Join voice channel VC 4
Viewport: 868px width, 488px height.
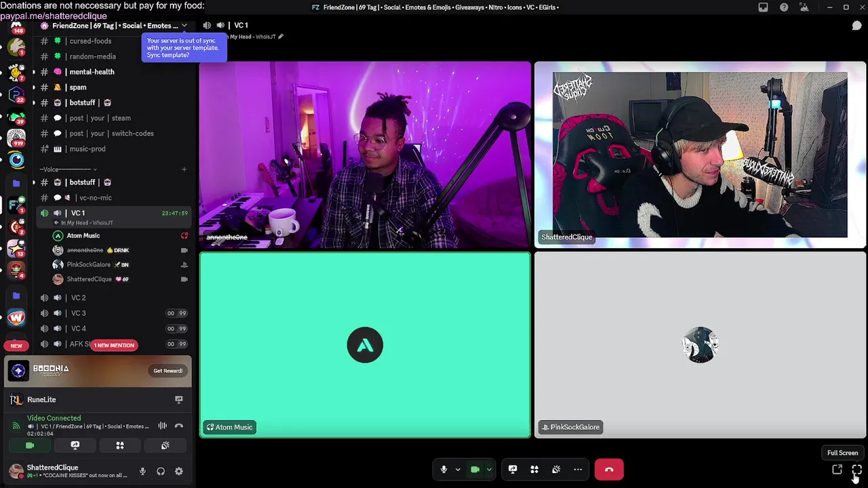(x=113, y=329)
